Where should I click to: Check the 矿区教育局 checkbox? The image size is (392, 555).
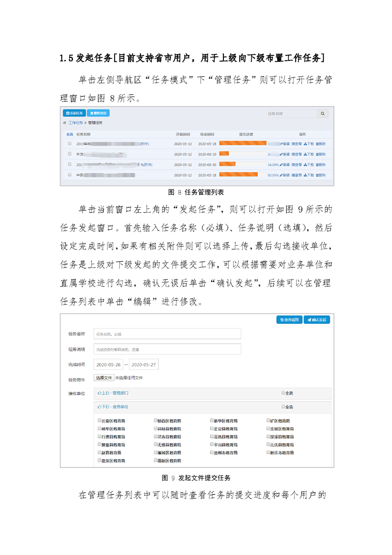268,420
